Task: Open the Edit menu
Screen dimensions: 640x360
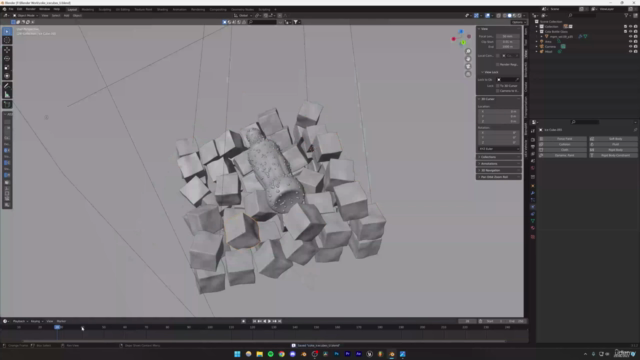Action: (x=20, y=9)
